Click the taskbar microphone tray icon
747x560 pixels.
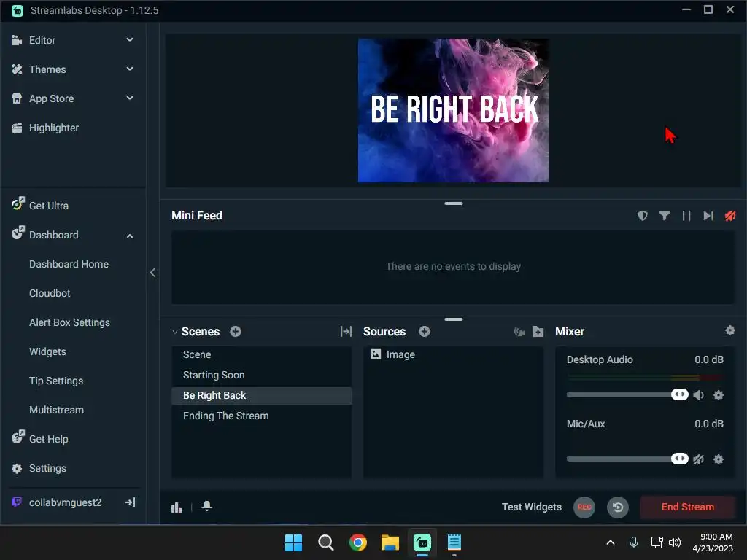[634, 542]
